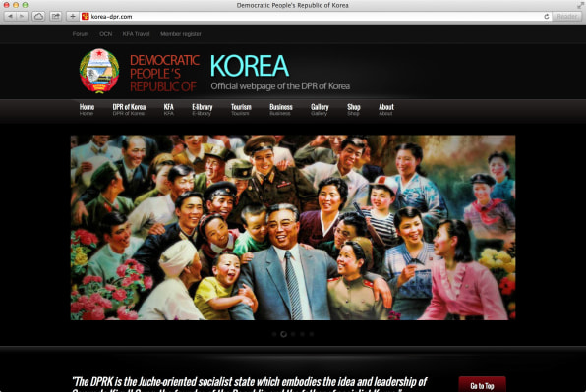Image resolution: width=586 pixels, height=392 pixels.
Task: Click the Go to Top button
Action: coord(482,385)
